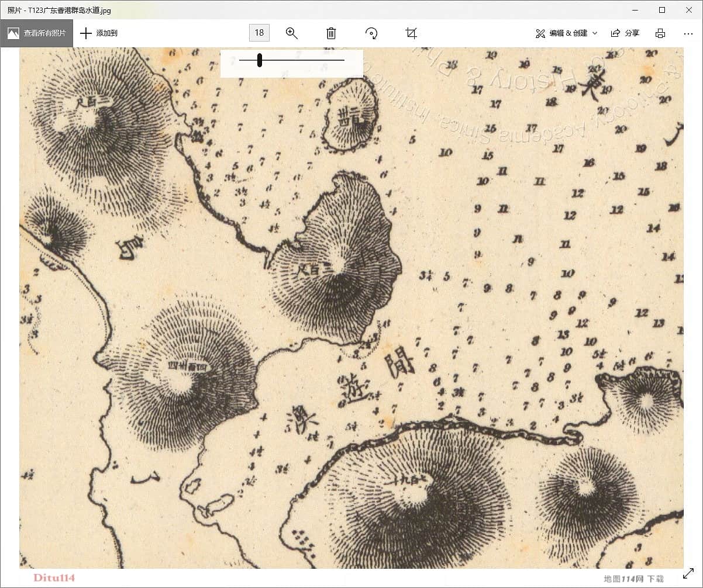Screen dimensions: 703x588
Task: Open the 添加到 menu
Action: coord(99,33)
